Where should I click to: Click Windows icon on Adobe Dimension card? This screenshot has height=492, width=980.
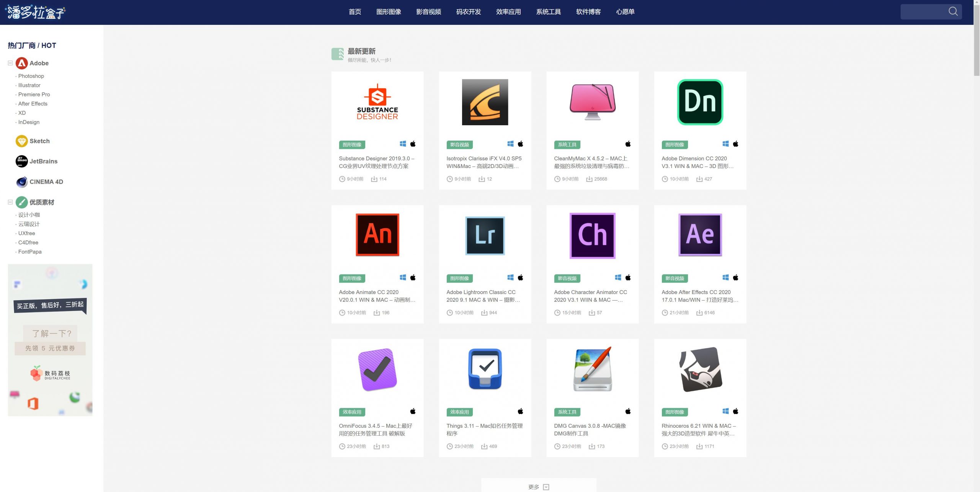[x=725, y=144]
